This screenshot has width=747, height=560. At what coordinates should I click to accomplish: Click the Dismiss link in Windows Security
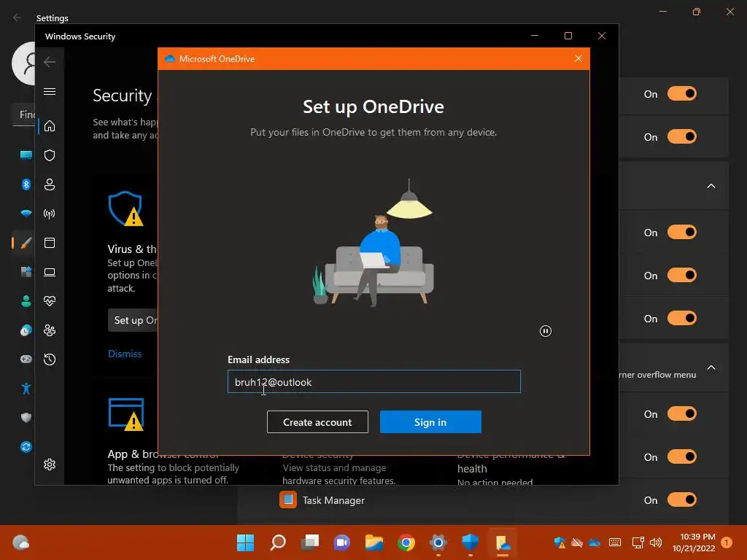pos(125,354)
